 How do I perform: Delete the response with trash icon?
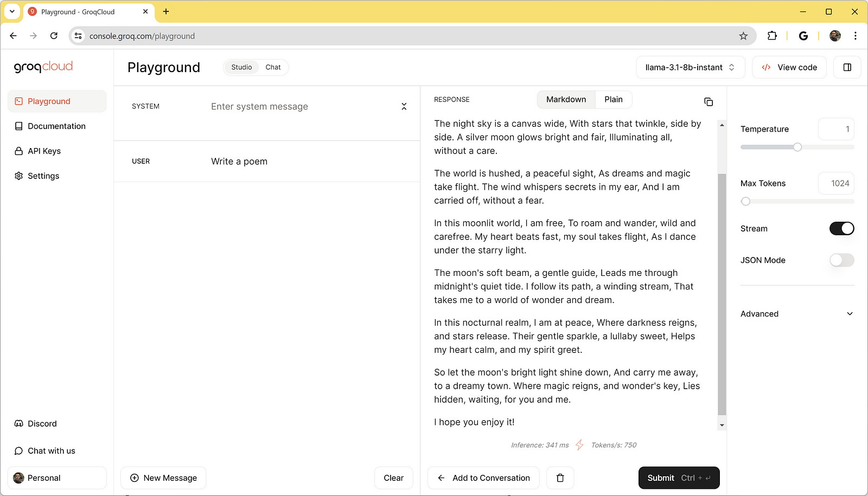pos(560,478)
